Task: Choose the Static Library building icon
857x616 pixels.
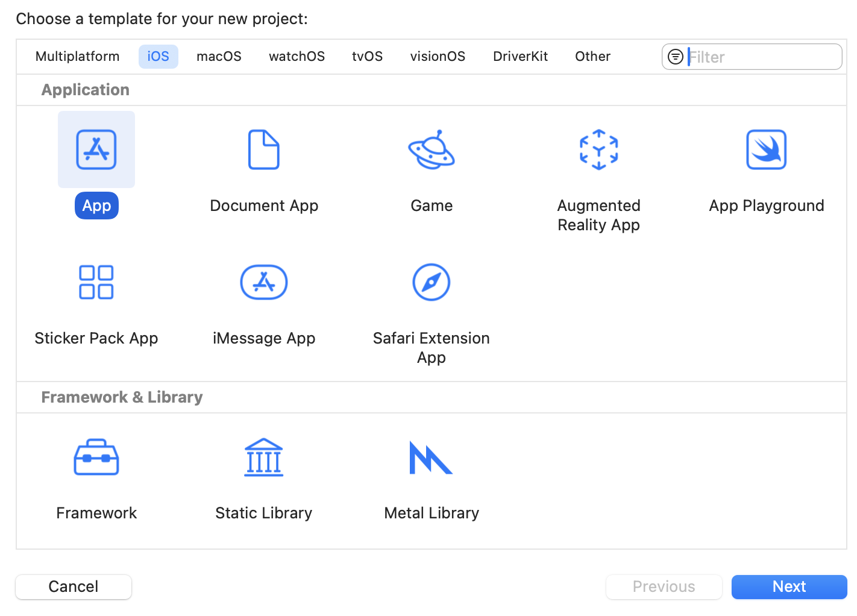Action: (x=264, y=457)
